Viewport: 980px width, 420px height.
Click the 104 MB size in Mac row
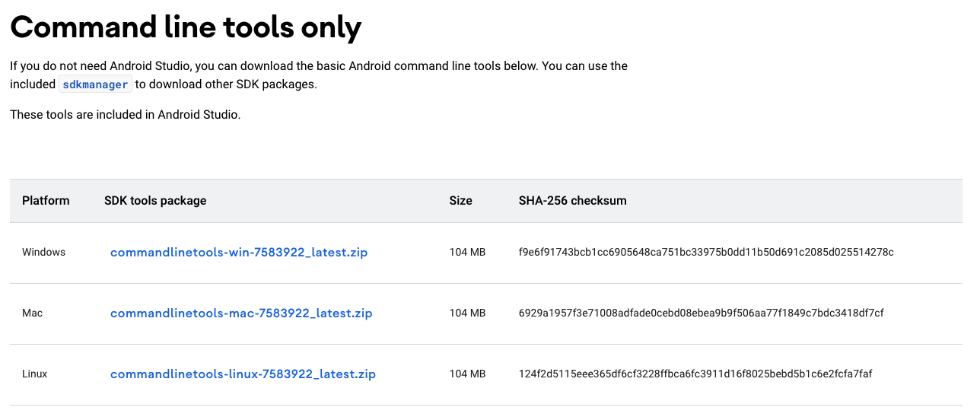click(x=467, y=313)
